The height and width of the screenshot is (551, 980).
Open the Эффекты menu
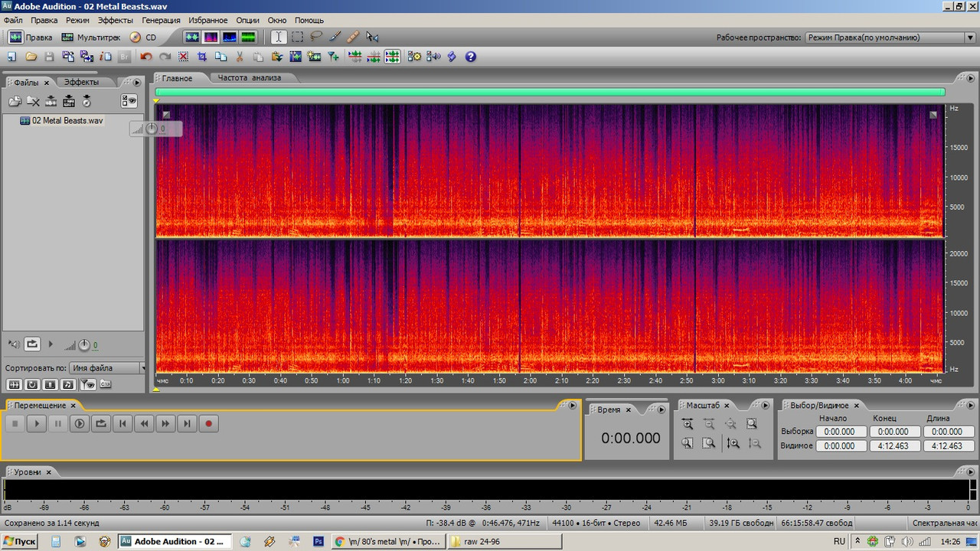pos(116,20)
